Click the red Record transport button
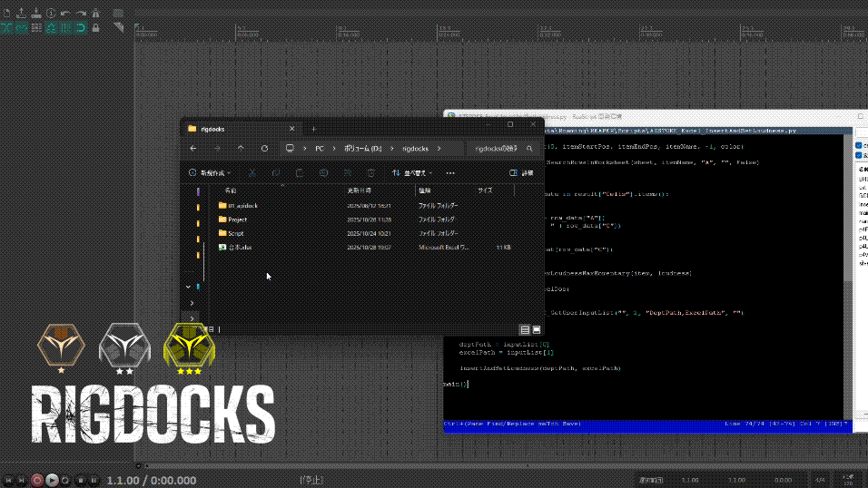Image resolution: width=868 pixels, height=488 pixels. [37, 480]
